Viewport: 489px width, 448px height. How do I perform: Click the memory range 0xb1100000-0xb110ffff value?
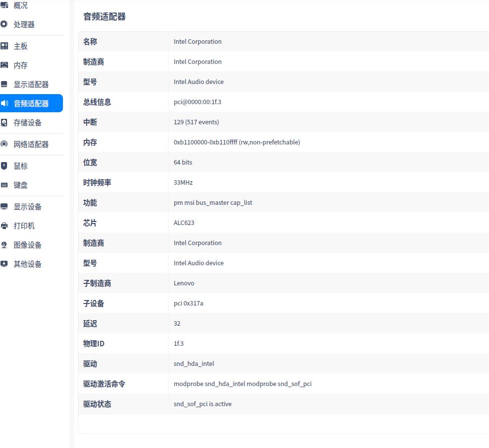click(237, 142)
